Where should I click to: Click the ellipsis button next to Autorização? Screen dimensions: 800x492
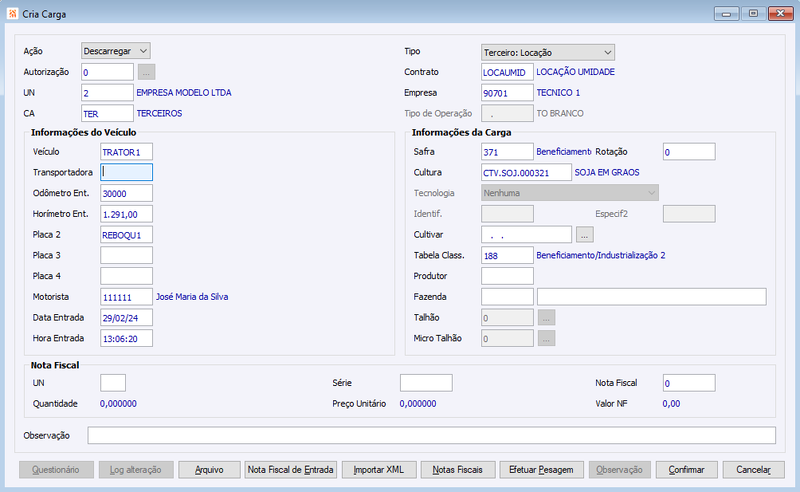(x=146, y=72)
